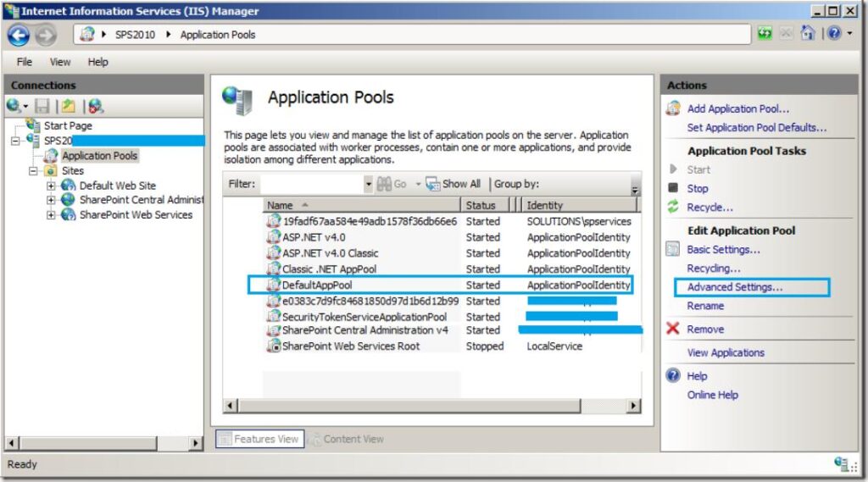Click the green Recycle arrows icon

tap(673, 207)
